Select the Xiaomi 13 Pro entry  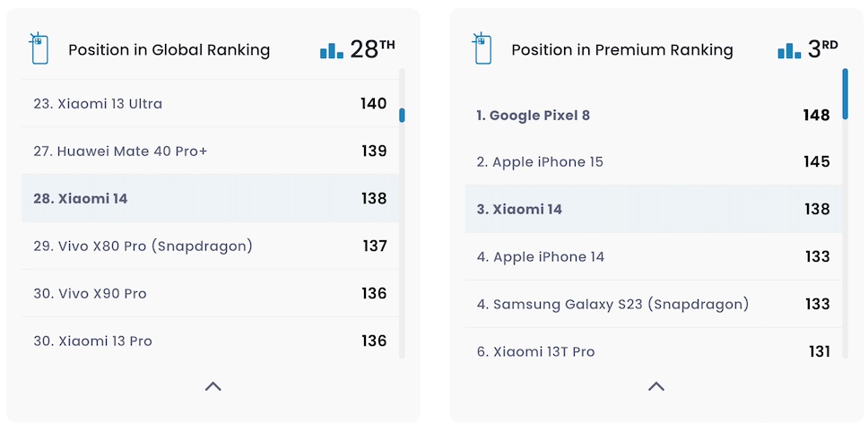(x=92, y=341)
